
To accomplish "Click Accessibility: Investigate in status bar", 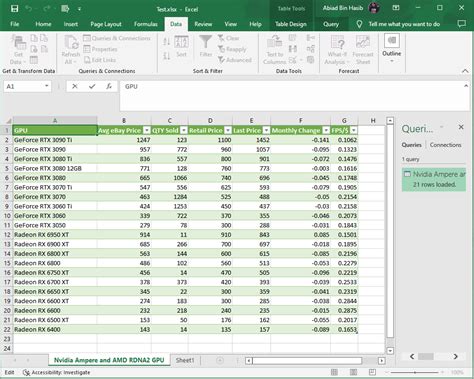I will pos(56,372).
